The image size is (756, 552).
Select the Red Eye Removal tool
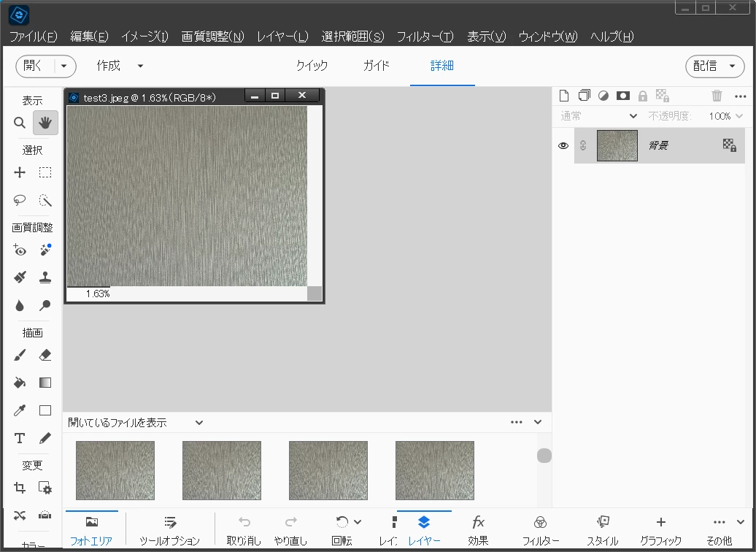tap(19, 250)
